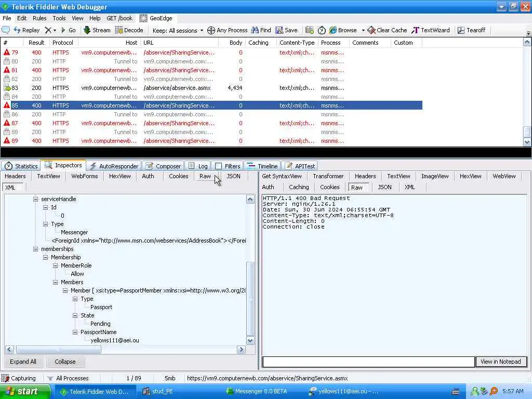This screenshot has height=399, width=532.
Task: Click the camera screenshot icon in toolbar
Action: point(309,30)
